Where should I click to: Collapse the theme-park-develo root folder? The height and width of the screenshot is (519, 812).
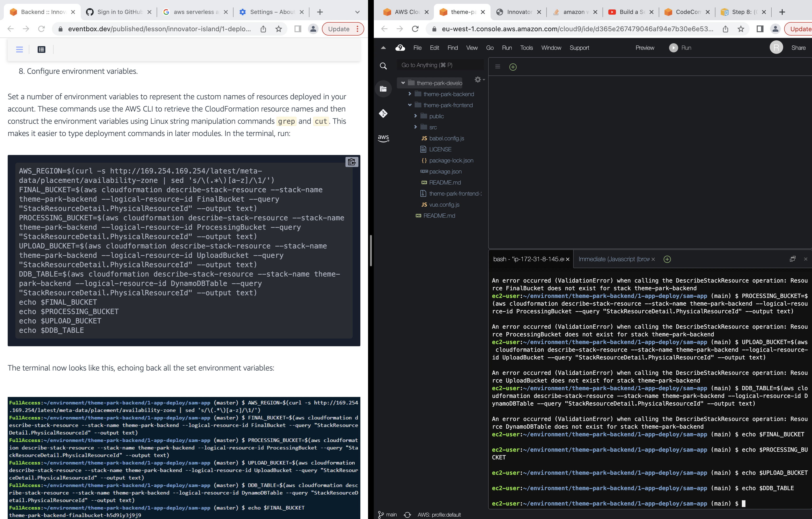pos(403,83)
